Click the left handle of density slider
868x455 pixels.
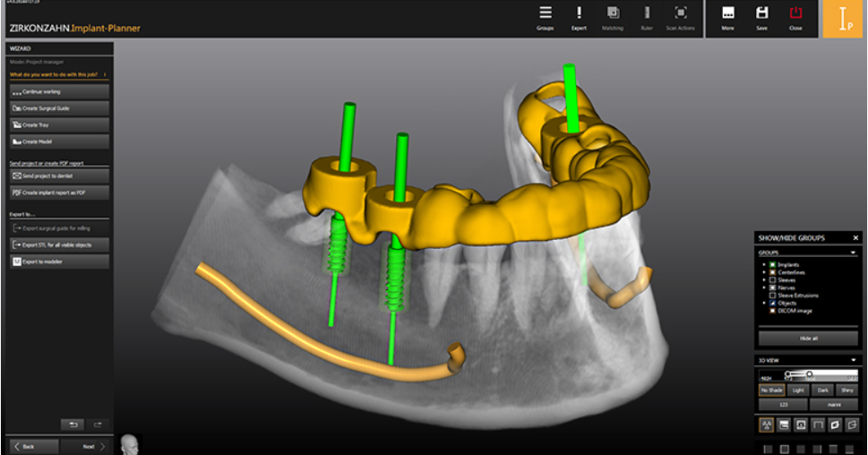coord(788,374)
